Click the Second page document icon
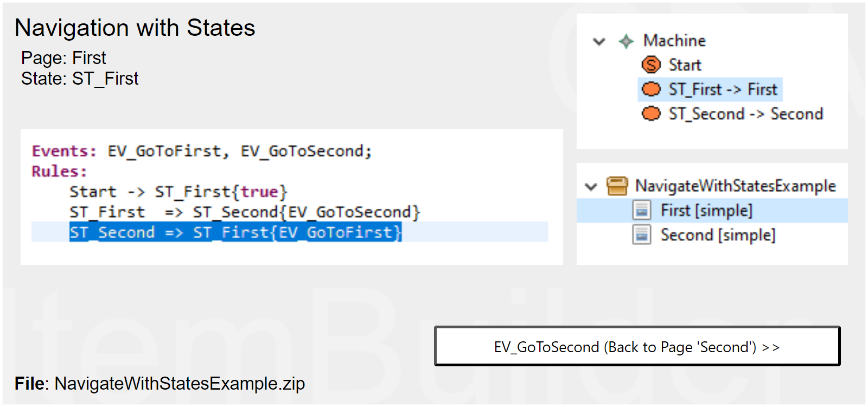 [642, 235]
